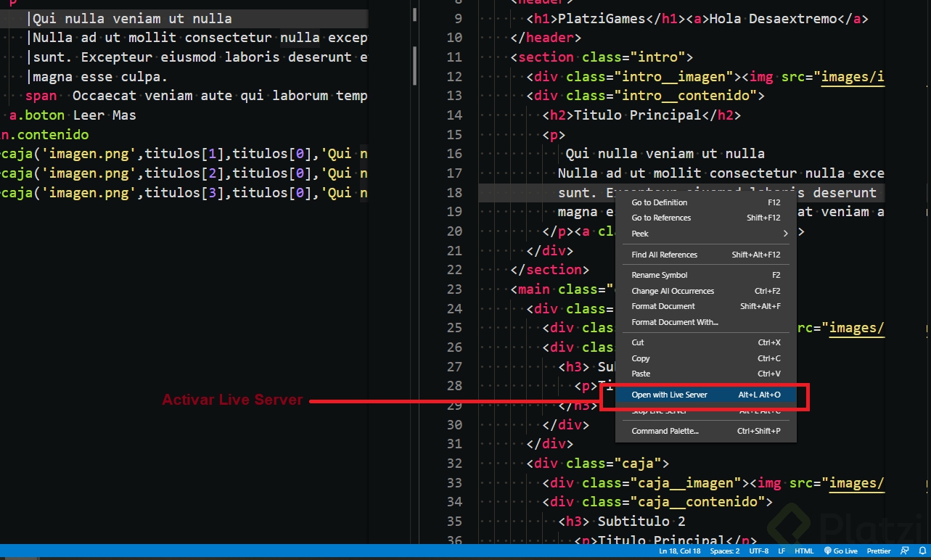The width and height of the screenshot is (931, 560).
Task: Click 'n.contenido' line in left editor
Action: coord(44,134)
